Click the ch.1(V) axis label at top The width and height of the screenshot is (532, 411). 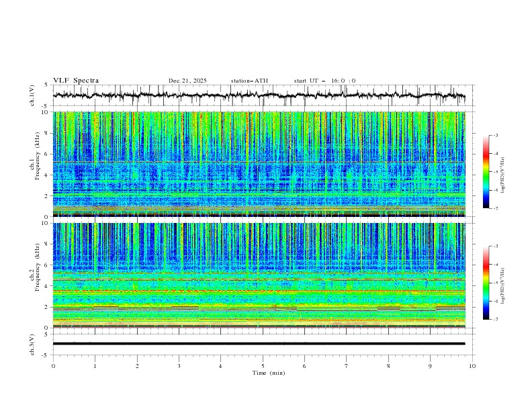coord(33,96)
